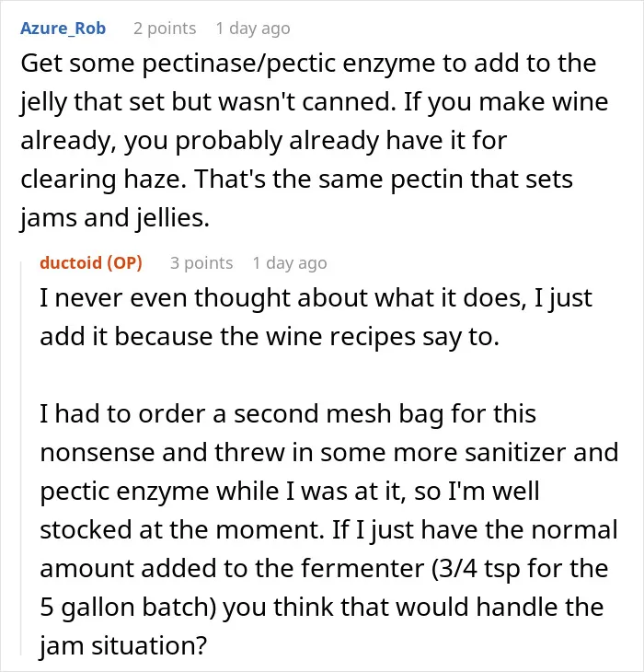Open Azure_Rob's user profile link
Screen dimensions: 644x672
coord(63,29)
